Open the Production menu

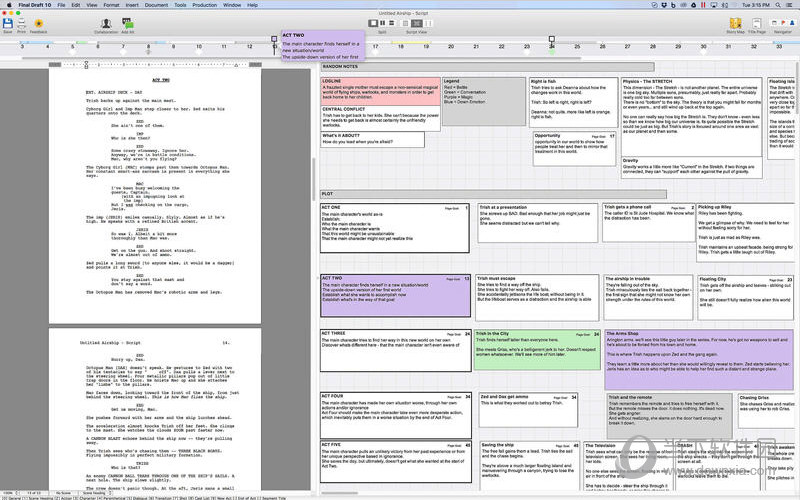pyautogui.click(x=205, y=5)
